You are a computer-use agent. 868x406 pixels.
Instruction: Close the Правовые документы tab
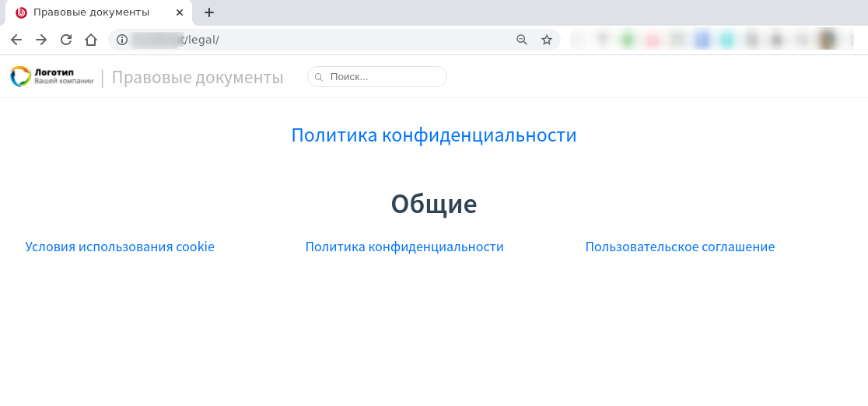pos(180,12)
